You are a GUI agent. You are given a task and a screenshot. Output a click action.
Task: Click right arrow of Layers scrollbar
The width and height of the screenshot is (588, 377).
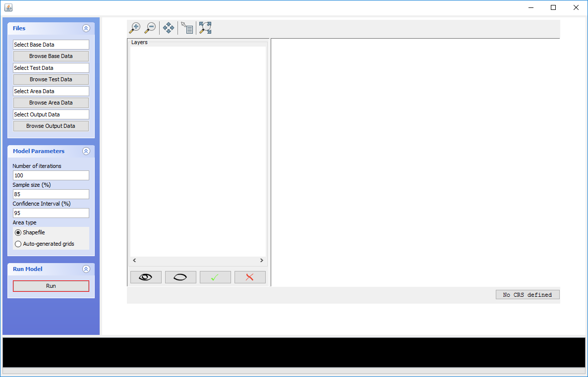click(262, 261)
